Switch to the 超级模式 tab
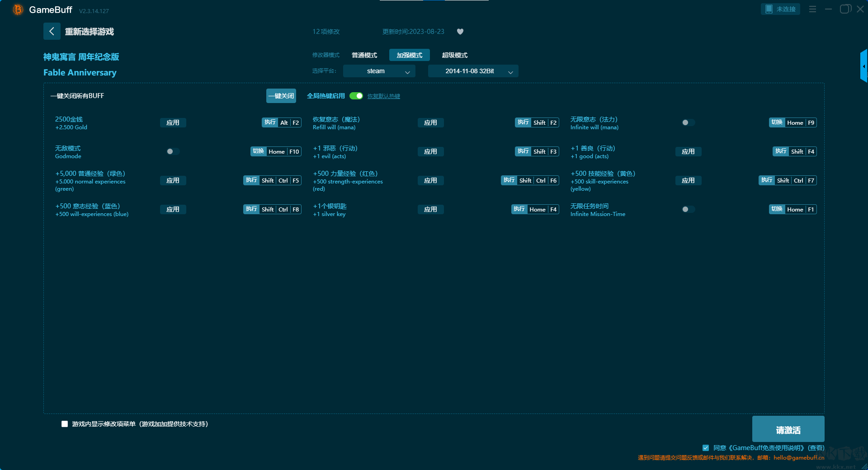The height and width of the screenshot is (470, 868). (x=454, y=55)
